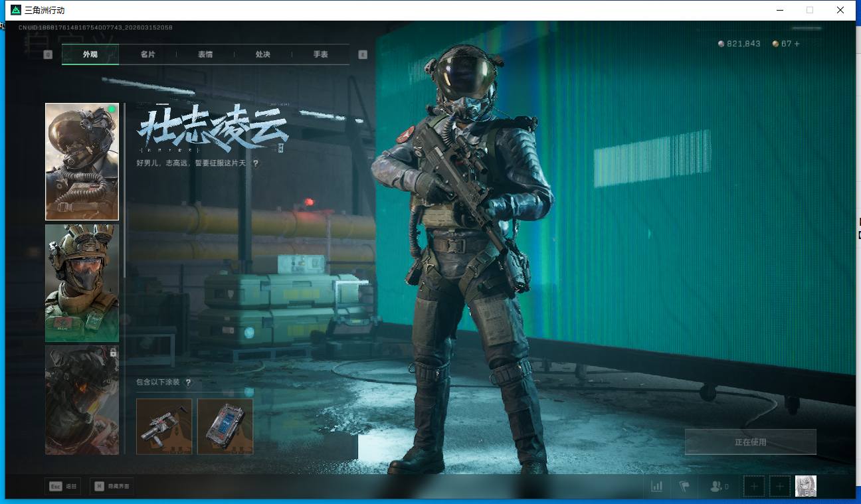Maximize the 三角洲行动 window

coord(810,10)
